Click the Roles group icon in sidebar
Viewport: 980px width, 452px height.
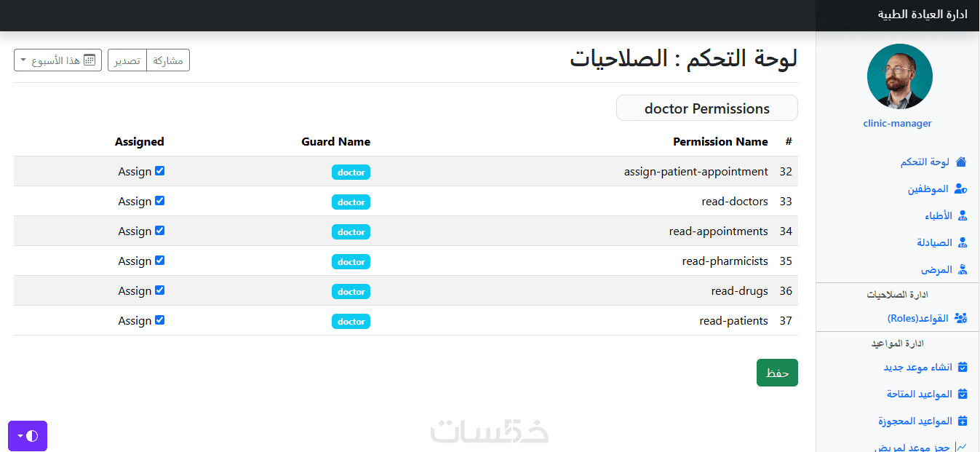[961, 318]
